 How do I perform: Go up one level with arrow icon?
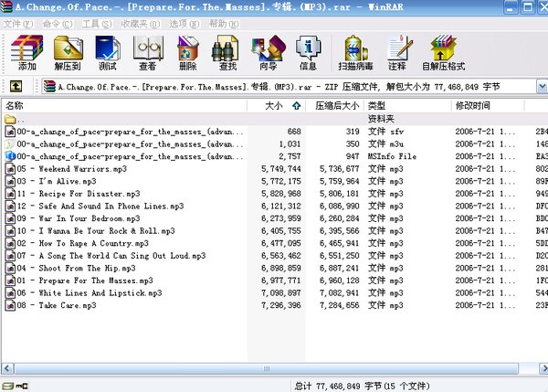tap(16, 86)
